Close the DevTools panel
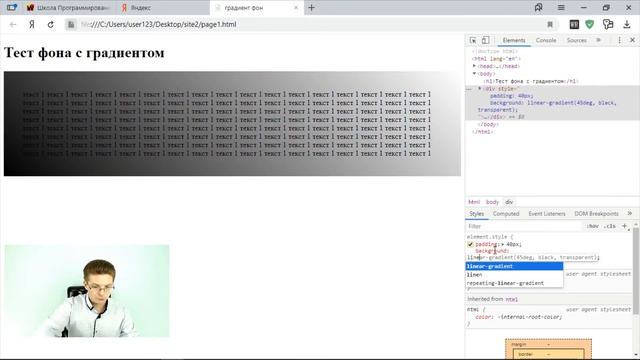 (x=632, y=40)
